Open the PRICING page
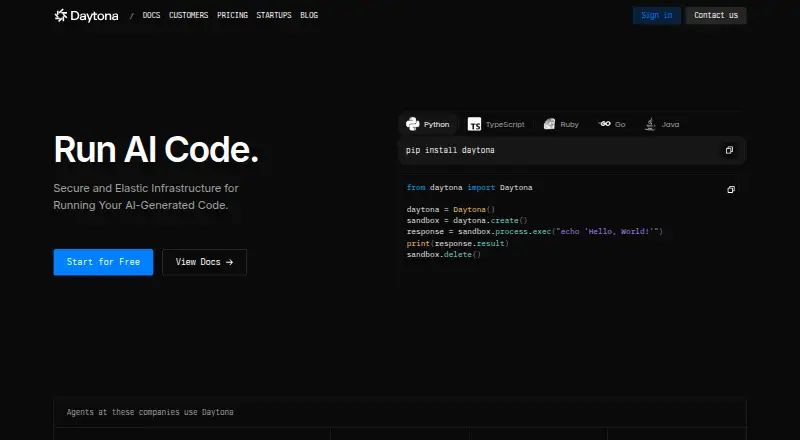 232,15
